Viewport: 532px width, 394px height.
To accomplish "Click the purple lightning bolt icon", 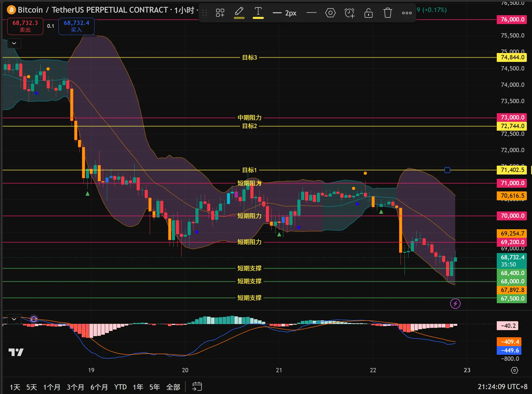I will click(455, 303).
